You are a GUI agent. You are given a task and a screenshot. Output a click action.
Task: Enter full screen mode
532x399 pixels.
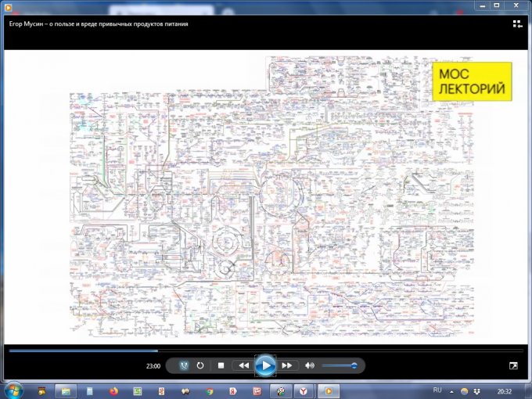point(513,365)
